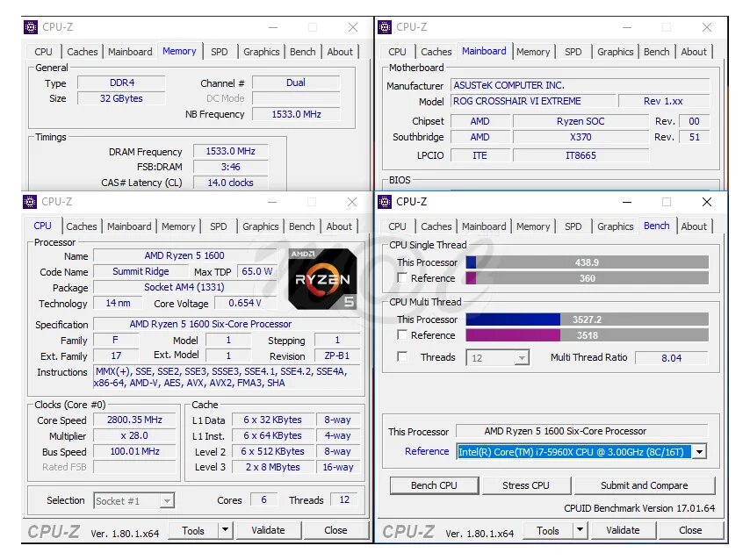Click single thread This Processor bar 438.9

[587, 262]
